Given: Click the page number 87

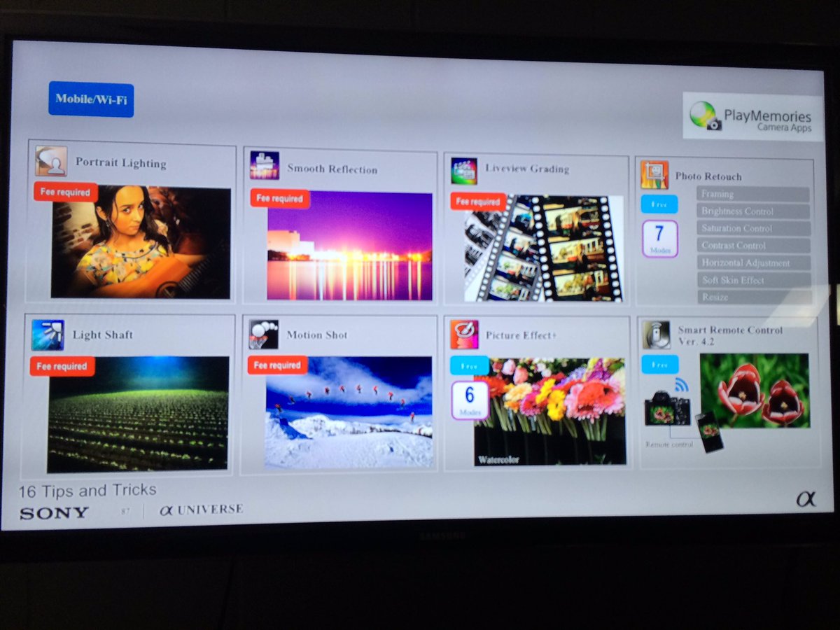Looking at the screenshot, I should click(x=126, y=512).
